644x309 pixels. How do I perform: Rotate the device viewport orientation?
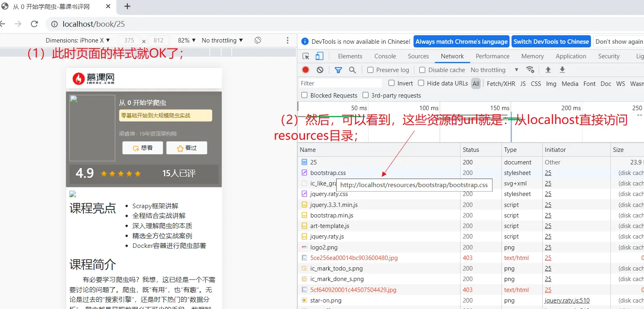pyautogui.click(x=258, y=40)
